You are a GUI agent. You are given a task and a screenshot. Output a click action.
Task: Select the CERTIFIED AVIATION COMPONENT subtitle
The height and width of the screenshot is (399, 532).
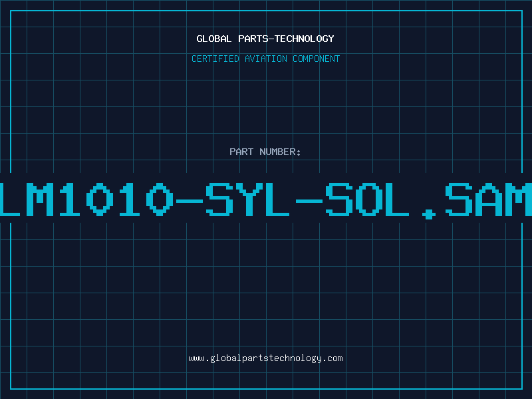[x=265, y=59]
